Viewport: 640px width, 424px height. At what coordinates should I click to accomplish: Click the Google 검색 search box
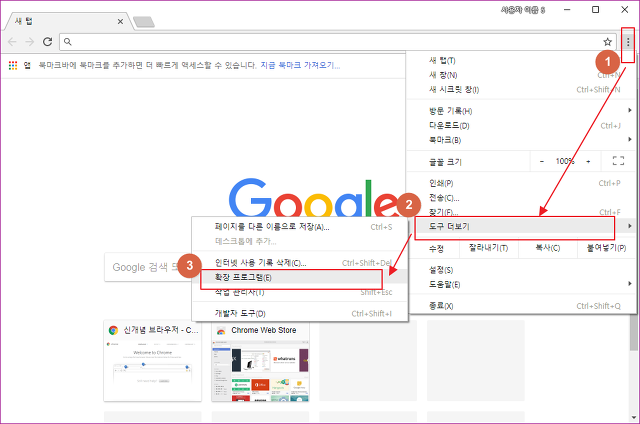pyautogui.click(x=148, y=267)
